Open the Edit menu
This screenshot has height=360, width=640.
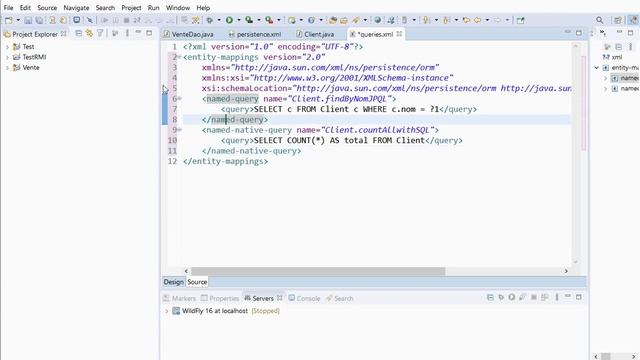(x=25, y=8)
